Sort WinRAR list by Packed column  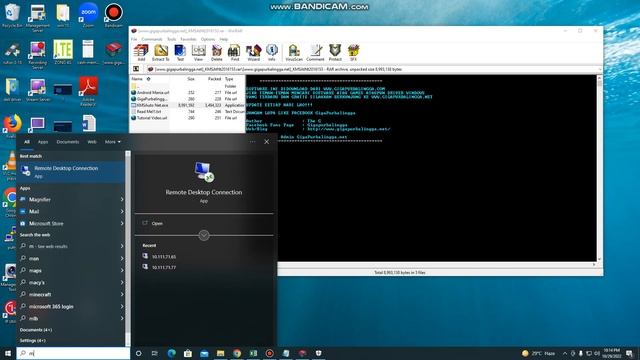coord(214,79)
